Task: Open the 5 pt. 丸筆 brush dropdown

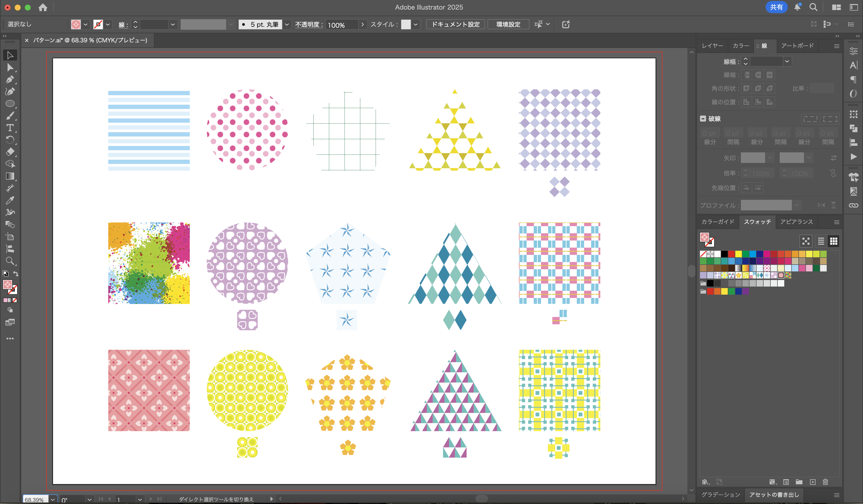Action: [x=287, y=24]
